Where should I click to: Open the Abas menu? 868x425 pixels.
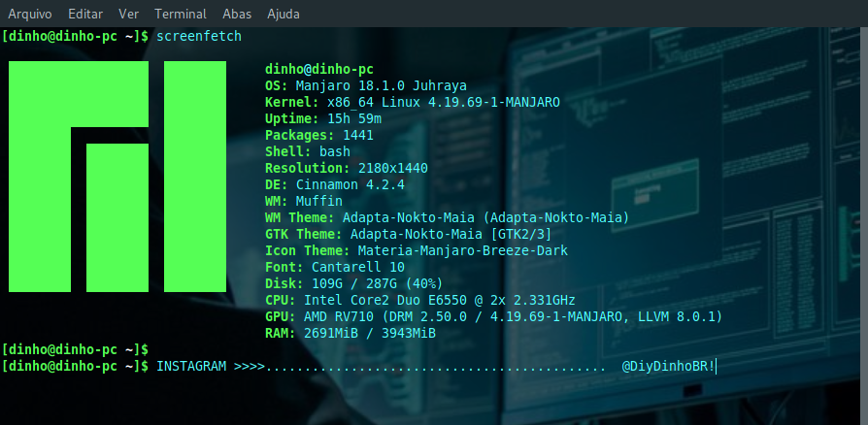point(237,14)
